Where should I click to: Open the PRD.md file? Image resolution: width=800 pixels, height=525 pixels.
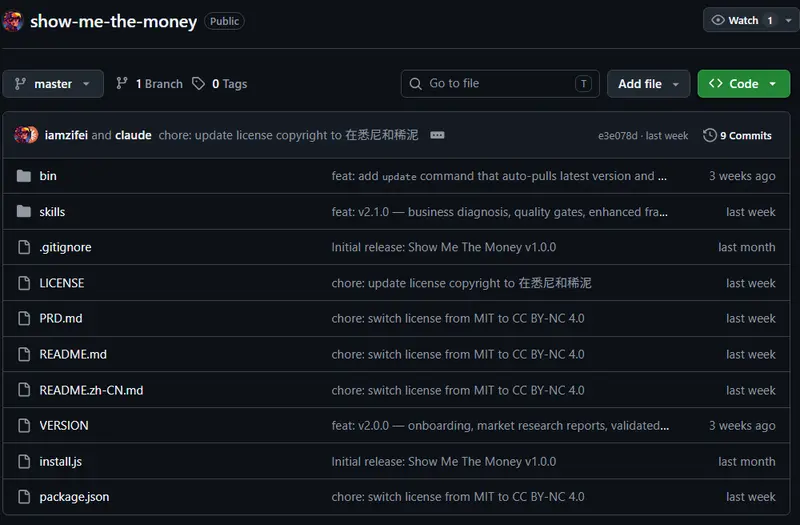tap(61, 318)
